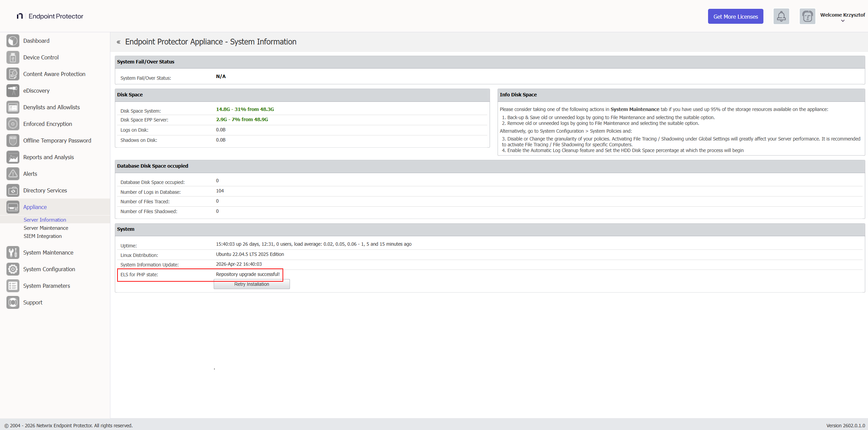This screenshot has height=430, width=868.
Task: Click the user profile avatar
Action: click(807, 16)
